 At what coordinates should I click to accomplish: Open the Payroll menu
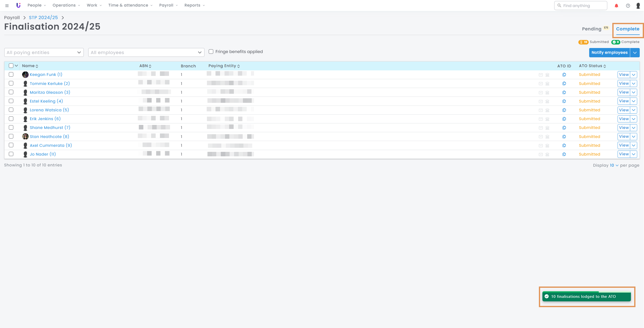pos(168,5)
